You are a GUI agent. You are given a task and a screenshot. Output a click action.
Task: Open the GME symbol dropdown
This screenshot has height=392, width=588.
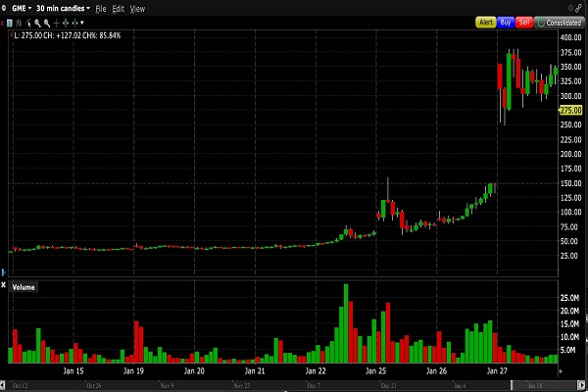click(22, 8)
